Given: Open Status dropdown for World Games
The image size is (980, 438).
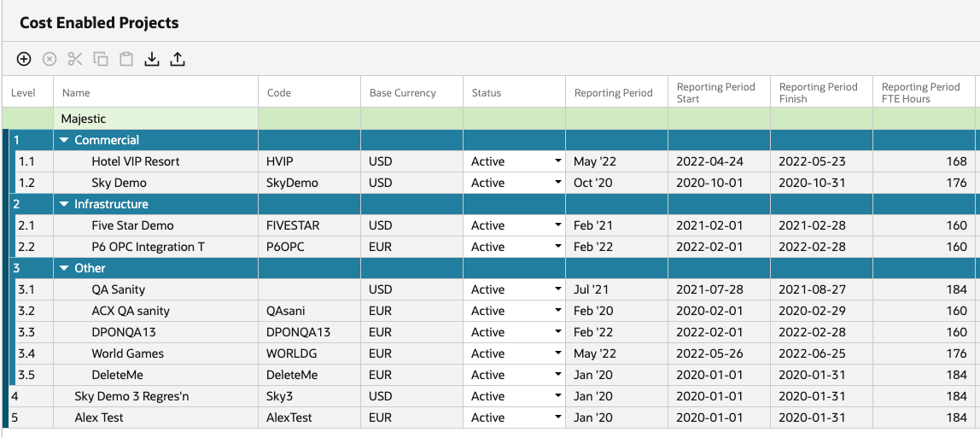Looking at the screenshot, I should click(x=557, y=353).
